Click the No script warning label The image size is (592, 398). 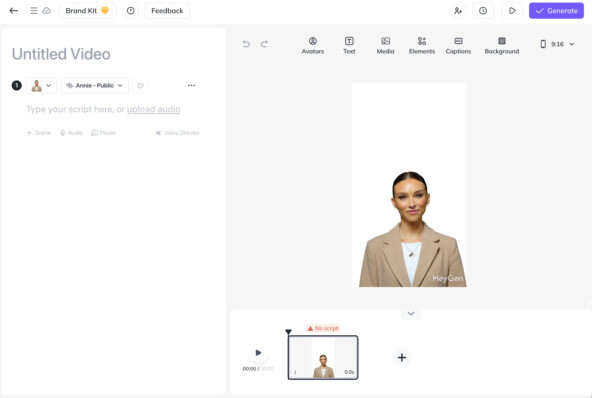tap(323, 329)
